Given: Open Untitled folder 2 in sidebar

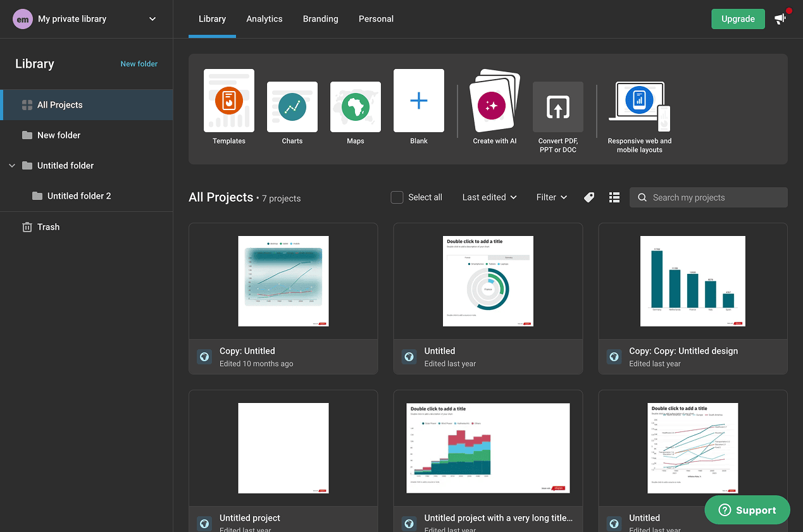Looking at the screenshot, I should (x=87, y=196).
